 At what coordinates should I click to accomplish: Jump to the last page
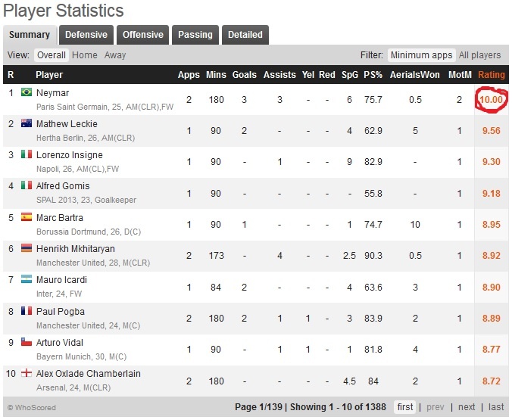pyautogui.click(x=496, y=407)
